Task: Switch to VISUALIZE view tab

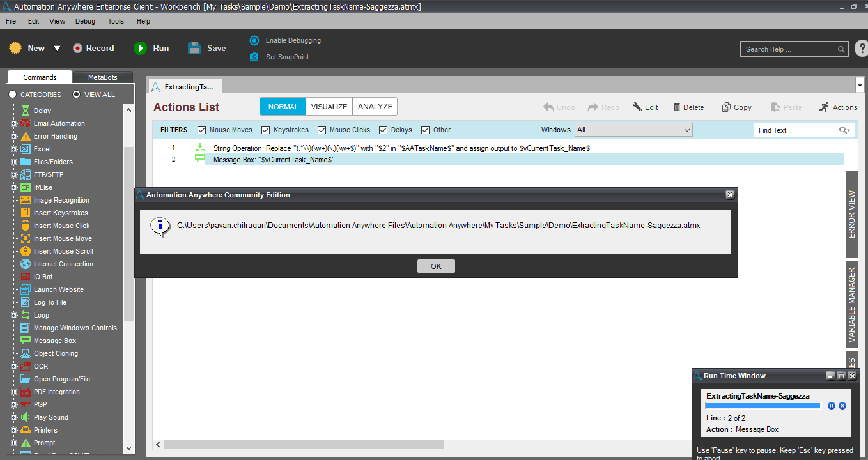Action: pos(329,107)
